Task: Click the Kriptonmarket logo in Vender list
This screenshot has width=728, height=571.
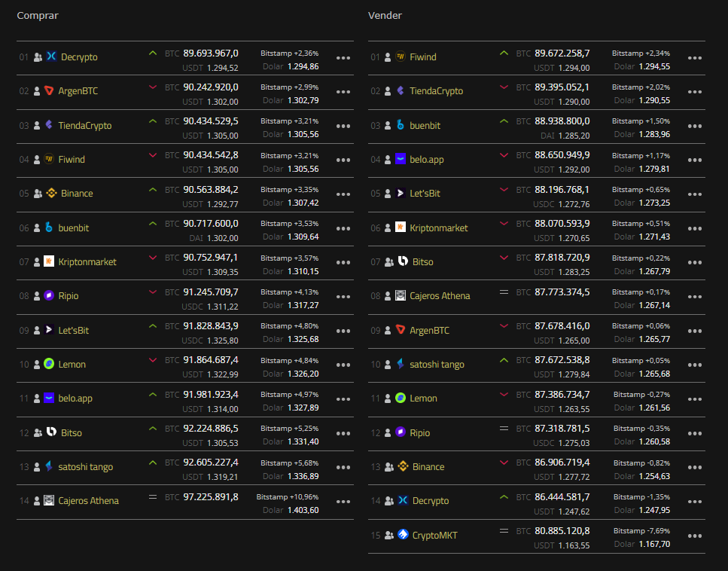Action: (401, 227)
